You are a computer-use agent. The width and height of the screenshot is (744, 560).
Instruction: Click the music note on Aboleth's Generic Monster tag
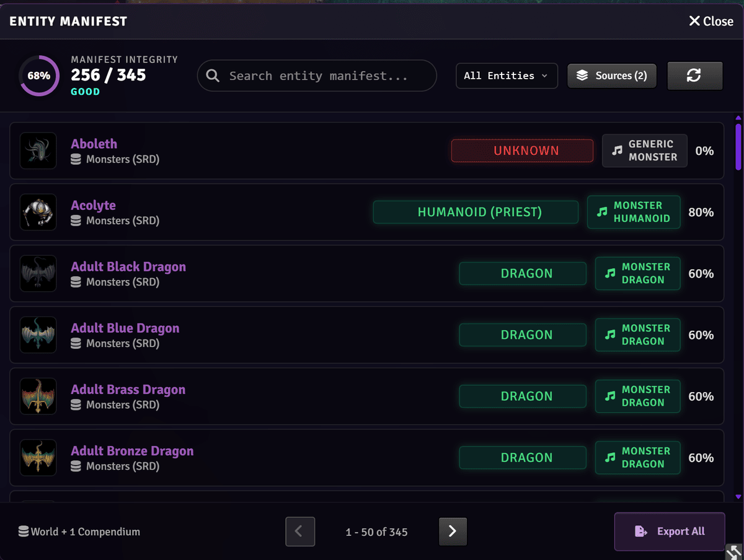point(617,151)
